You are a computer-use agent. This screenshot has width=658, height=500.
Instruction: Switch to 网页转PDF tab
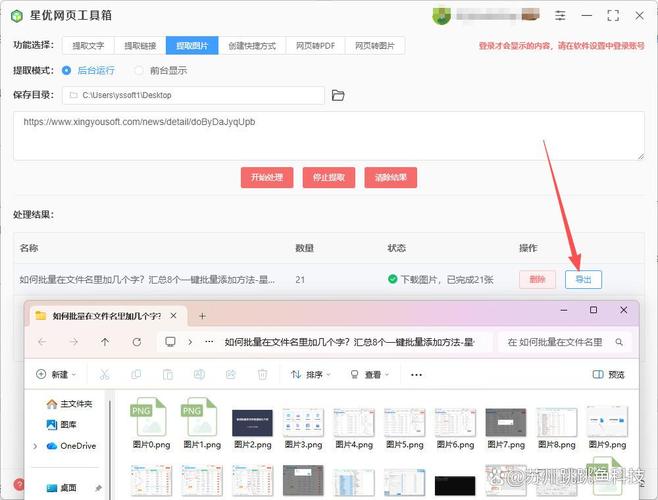tap(316, 46)
